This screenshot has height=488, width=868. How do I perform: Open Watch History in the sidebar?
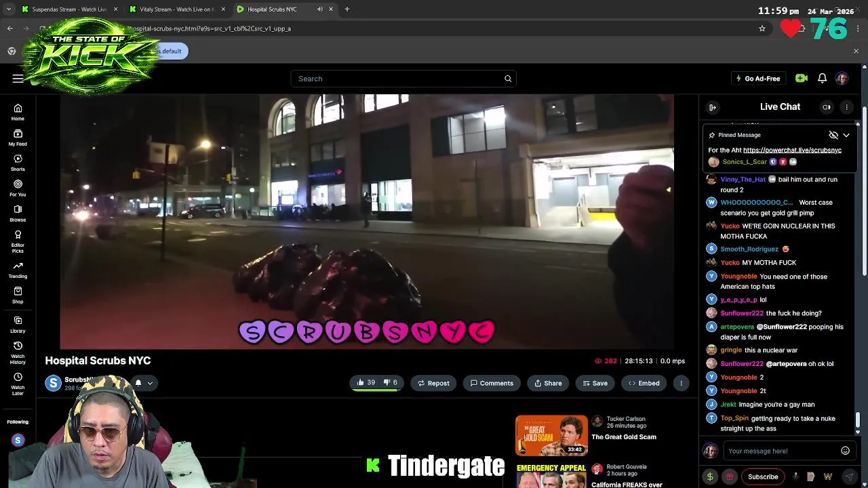click(18, 352)
